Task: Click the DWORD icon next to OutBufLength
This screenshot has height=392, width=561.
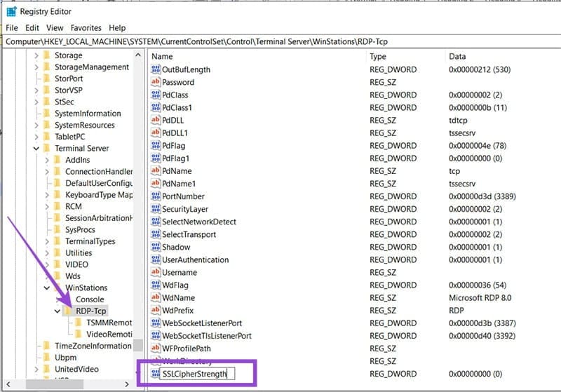Action: 156,69
